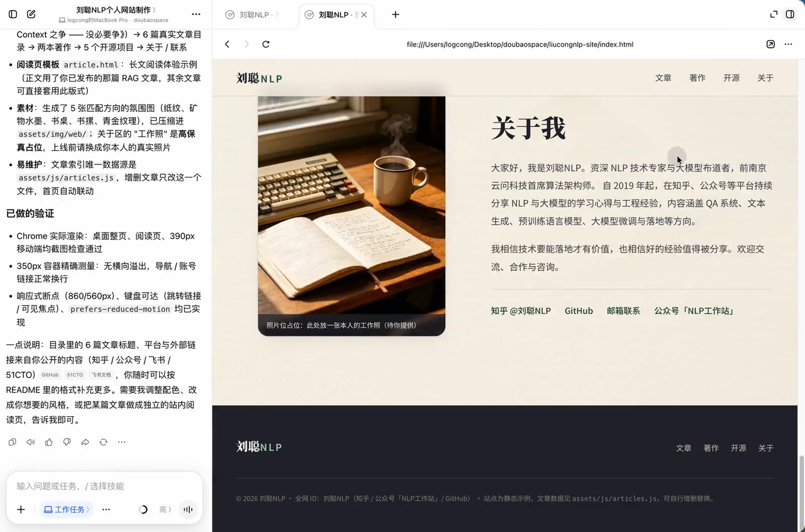Open the 公众号「NLP工作站」link
The image size is (805, 532).
pyautogui.click(x=694, y=311)
